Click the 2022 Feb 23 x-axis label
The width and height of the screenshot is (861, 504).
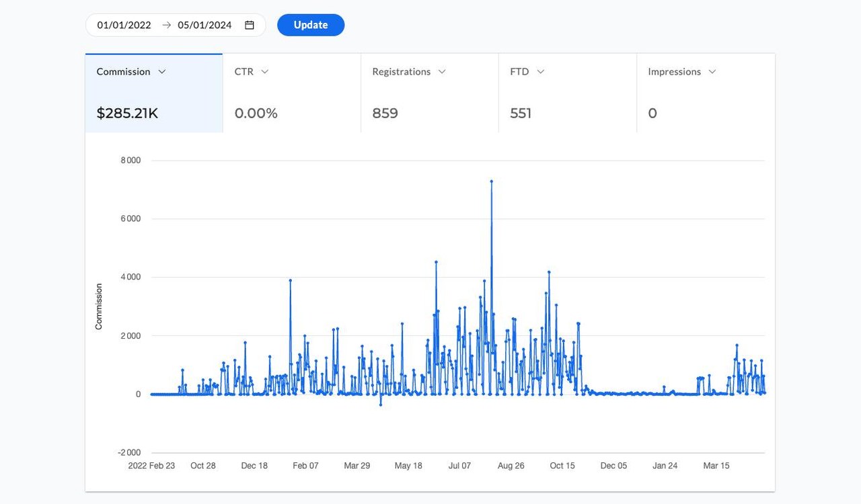pos(151,466)
